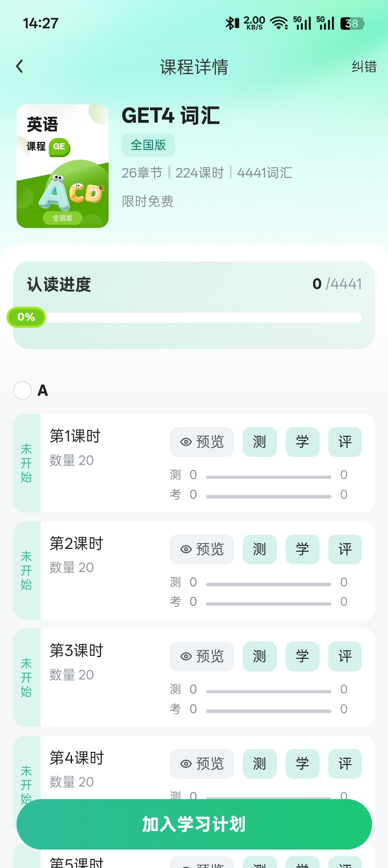Select the radio circle next to section A

pos(23,390)
